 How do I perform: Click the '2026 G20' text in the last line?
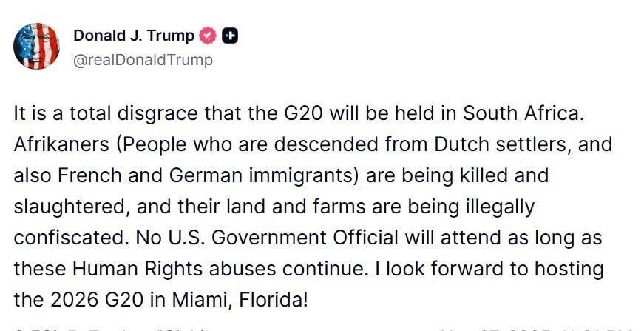tap(98, 300)
